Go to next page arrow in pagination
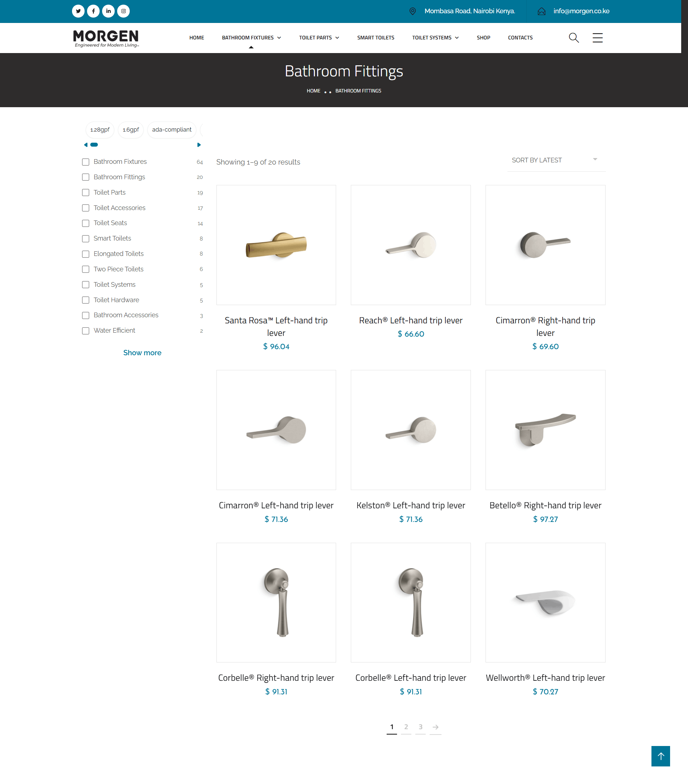The height and width of the screenshot is (784, 688). (x=436, y=727)
